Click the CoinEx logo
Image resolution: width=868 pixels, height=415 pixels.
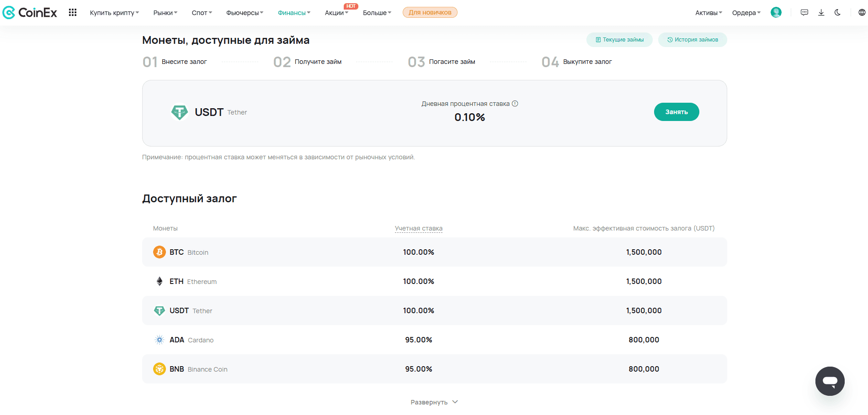click(x=30, y=13)
